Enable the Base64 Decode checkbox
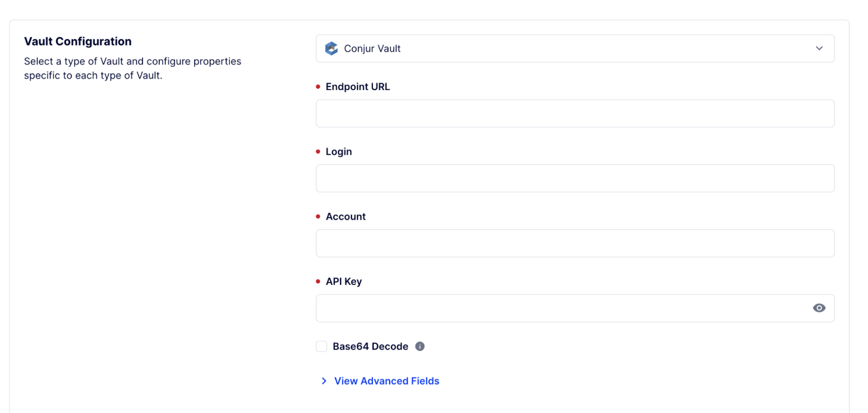The image size is (868, 413). click(x=321, y=346)
